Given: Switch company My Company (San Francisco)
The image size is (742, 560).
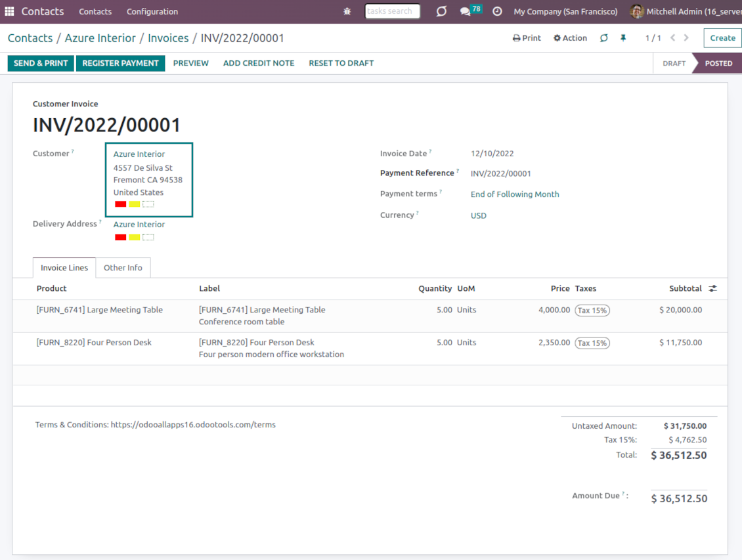Looking at the screenshot, I should pos(565,11).
